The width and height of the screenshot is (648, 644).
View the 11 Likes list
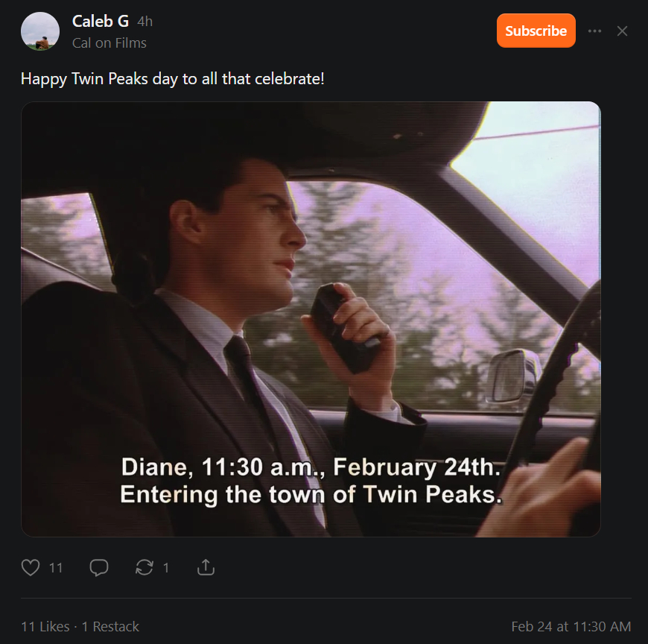pos(45,627)
